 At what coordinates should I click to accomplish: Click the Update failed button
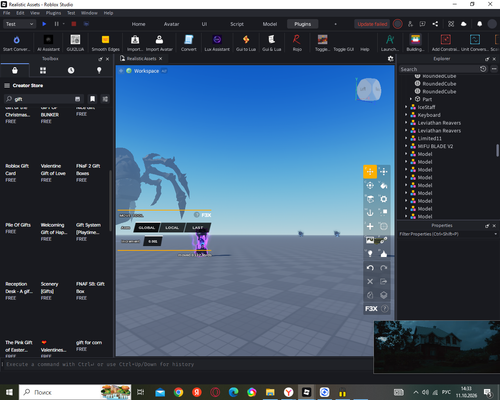(372, 24)
